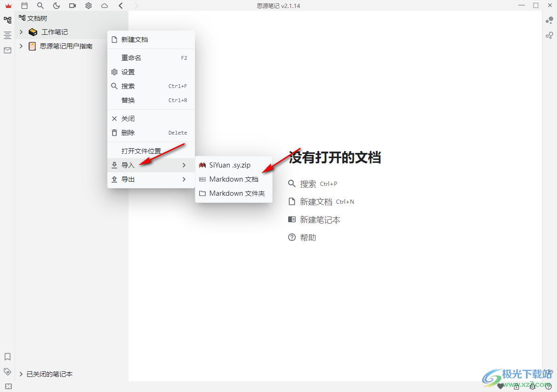Choose 重命名 in the context menu
This screenshot has height=392, width=557.
click(x=151, y=58)
